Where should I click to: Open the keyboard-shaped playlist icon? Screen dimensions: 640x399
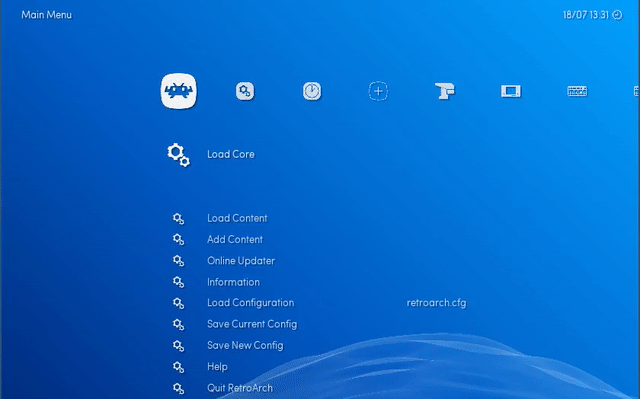pos(577,91)
